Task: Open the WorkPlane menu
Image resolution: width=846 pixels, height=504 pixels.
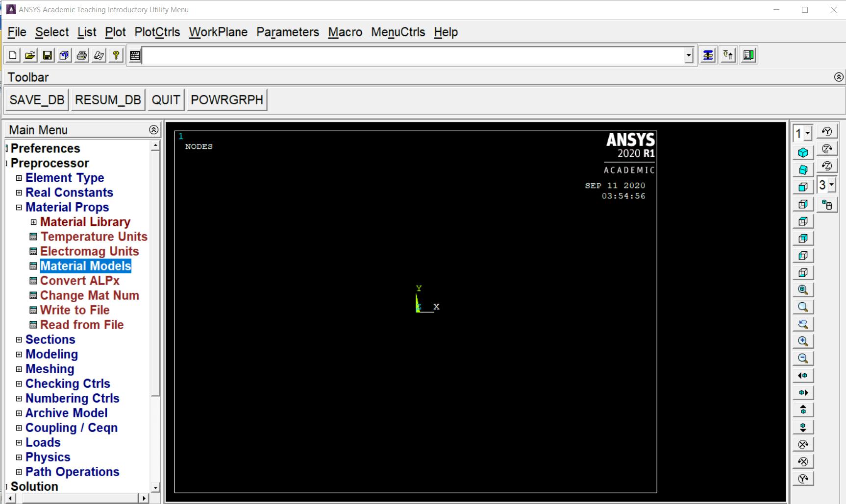Action: (x=218, y=32)
